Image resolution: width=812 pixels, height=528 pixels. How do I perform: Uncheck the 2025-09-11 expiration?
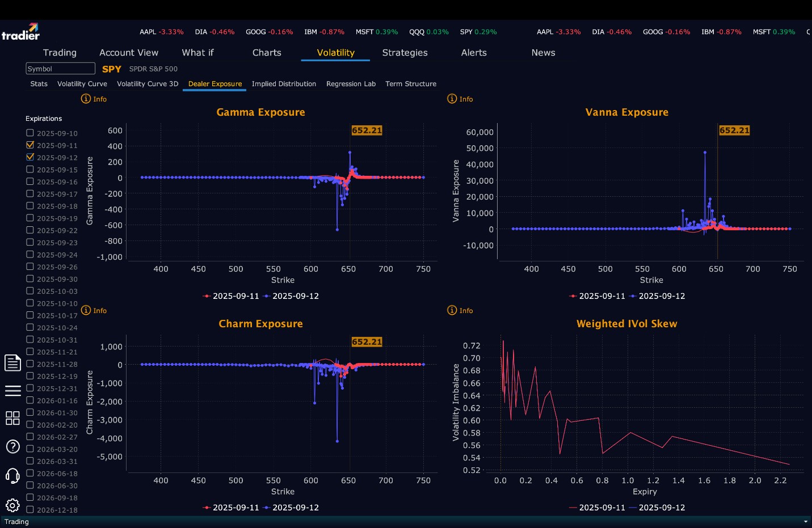[30, 145]
